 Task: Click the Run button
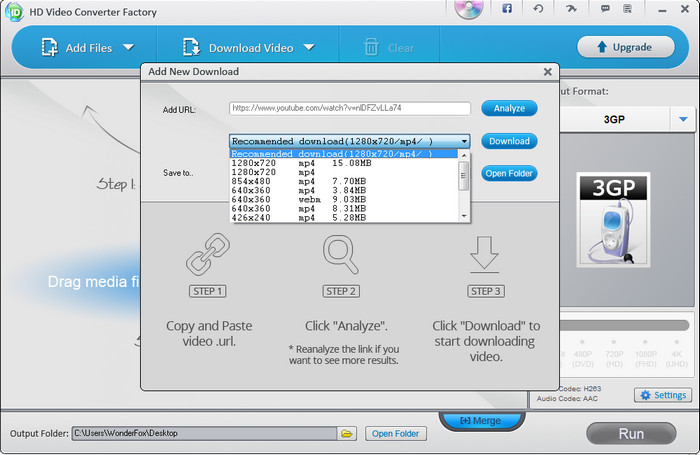[631, 434]
